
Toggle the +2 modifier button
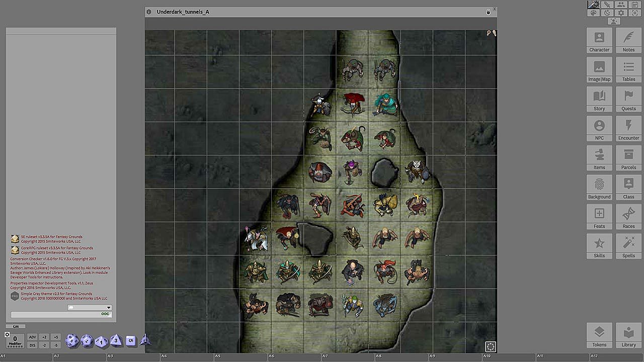pos(44,337)
